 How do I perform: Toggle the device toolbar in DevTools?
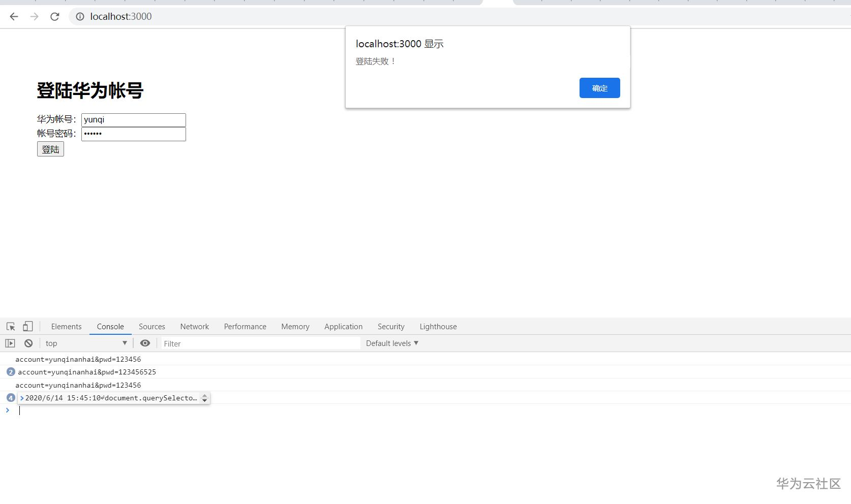[x=28, y=326]
